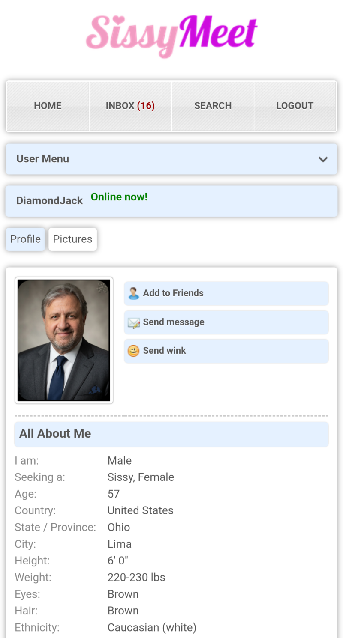Screen dimensions: 343x644
Task: Open the Search page
Action: tap(213, 106)
